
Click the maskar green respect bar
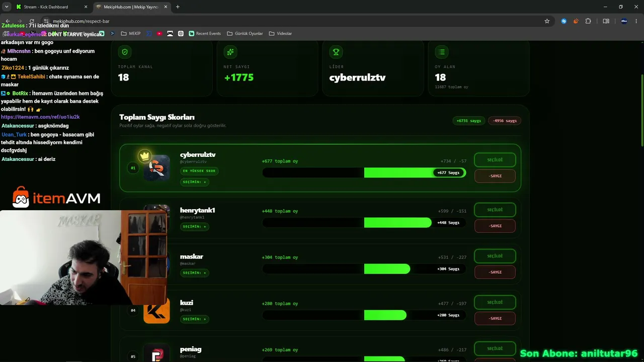tap(387, 269)
